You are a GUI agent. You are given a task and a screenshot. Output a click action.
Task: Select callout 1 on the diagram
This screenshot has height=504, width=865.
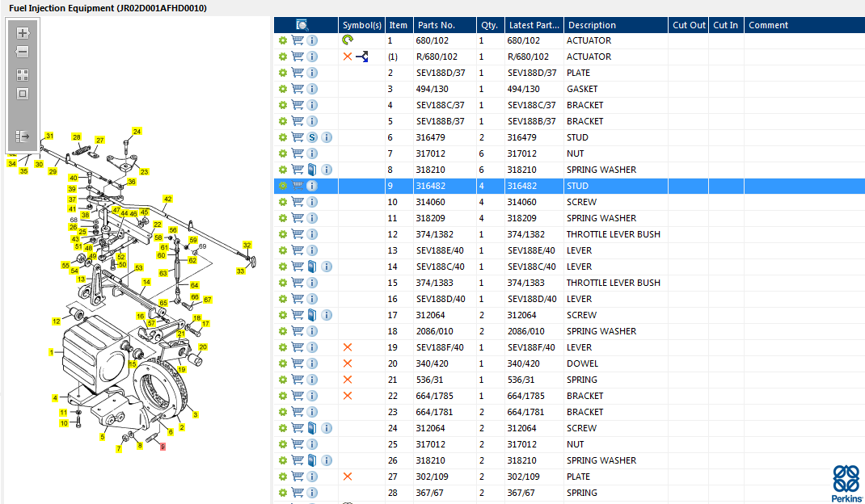point(51,352)
